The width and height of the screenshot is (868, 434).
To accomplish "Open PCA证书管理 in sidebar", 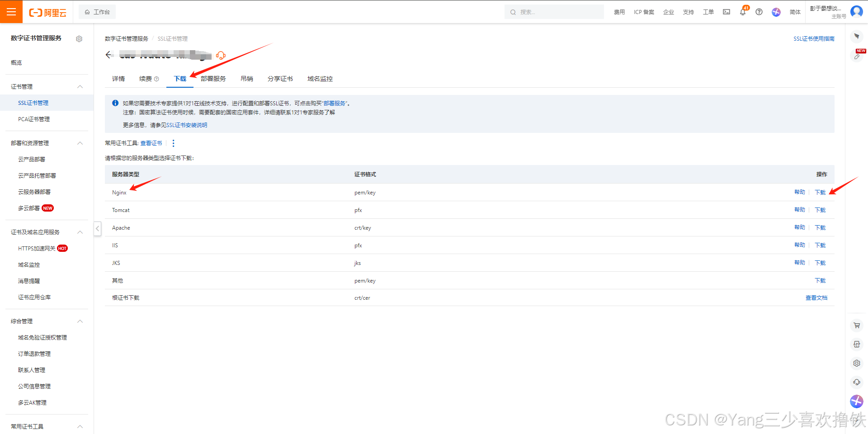I will tap(34, 119).
